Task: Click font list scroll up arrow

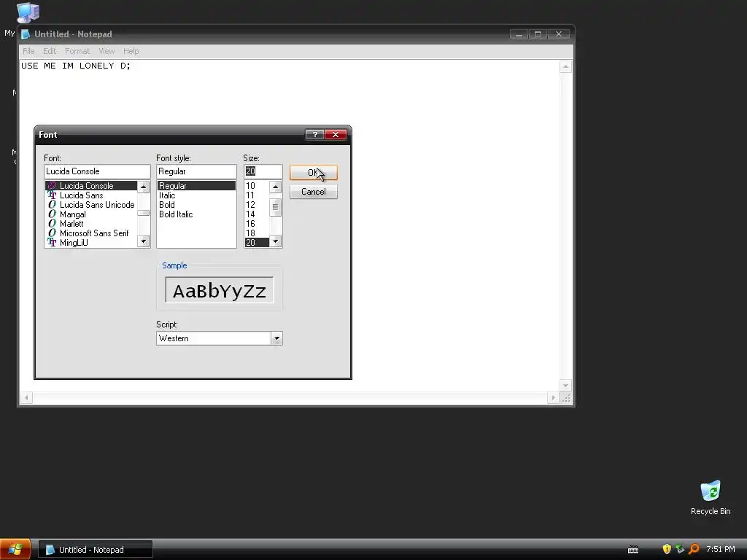Action: tap(144, 187)
